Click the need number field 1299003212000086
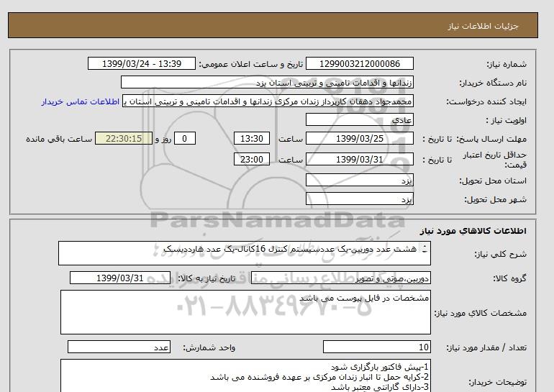 [359, 63]
